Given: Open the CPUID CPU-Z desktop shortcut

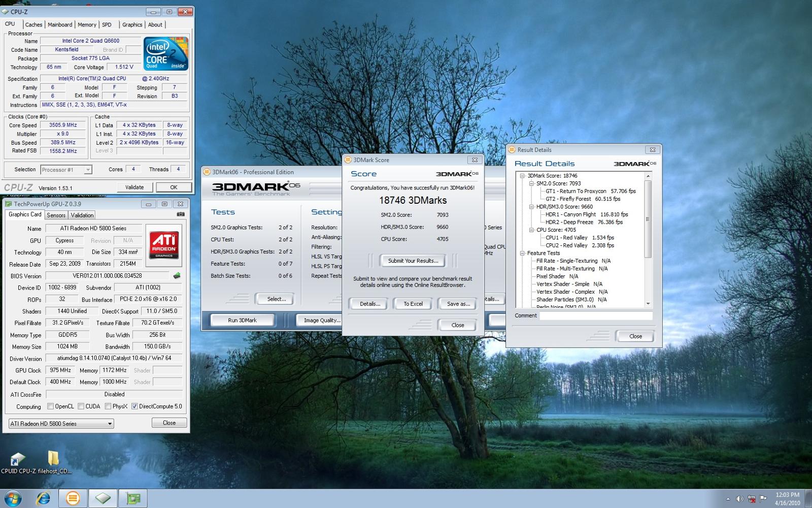Looking at the screenshot, I should click(18, 462).
